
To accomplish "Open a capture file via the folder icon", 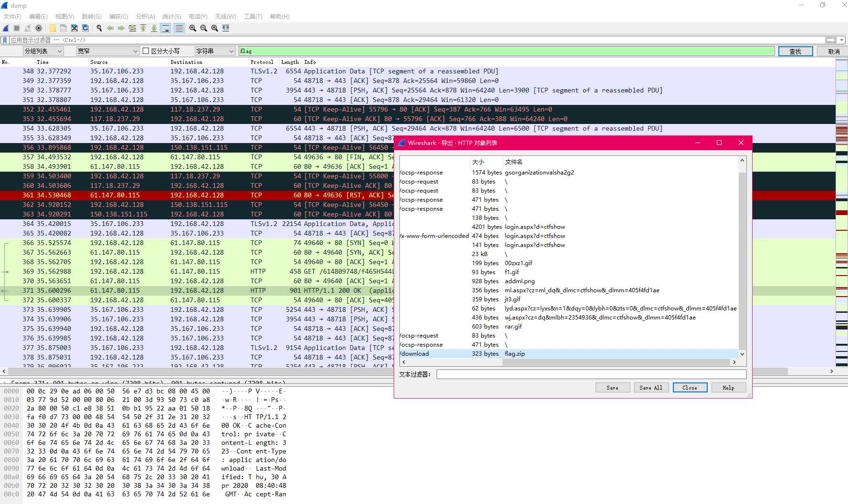I will point(52,28).
